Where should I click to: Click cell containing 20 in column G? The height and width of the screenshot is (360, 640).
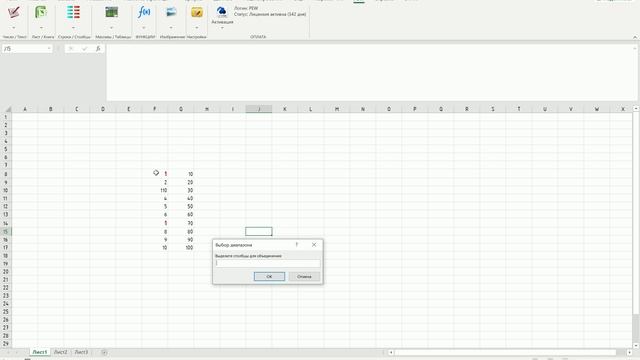pyautogui.click(x=181, y=182)
